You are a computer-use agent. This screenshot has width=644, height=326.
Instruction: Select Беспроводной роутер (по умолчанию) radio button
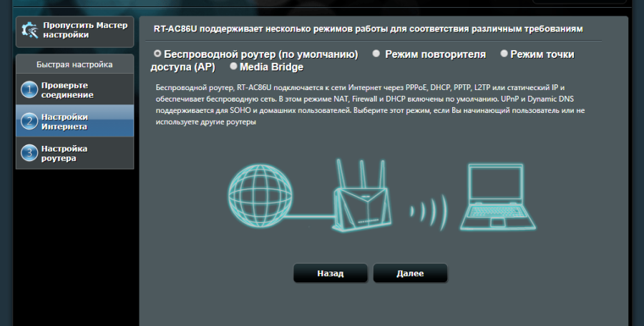[x=157, y=54]
